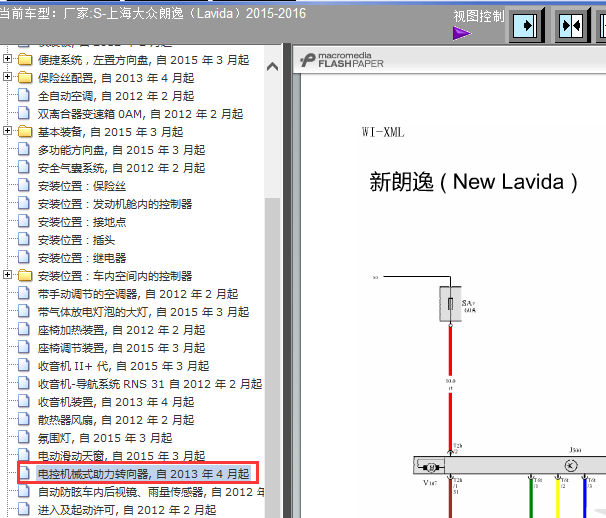Click the 保险丝配置 folder icon

point(25,77)
